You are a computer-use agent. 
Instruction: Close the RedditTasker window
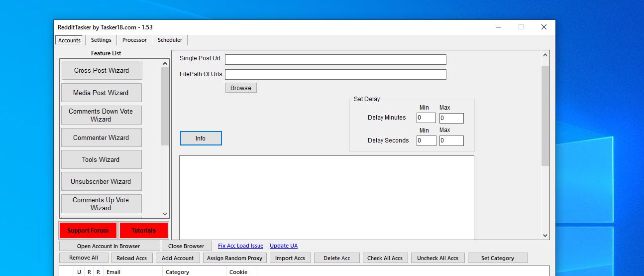pyautogui.click(x=544, y=27)
